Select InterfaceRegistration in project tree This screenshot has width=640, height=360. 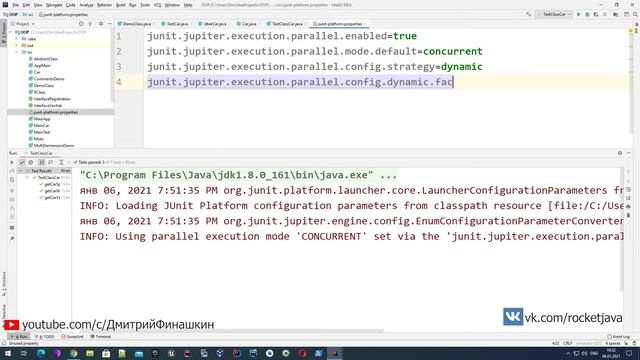[52, 99]
